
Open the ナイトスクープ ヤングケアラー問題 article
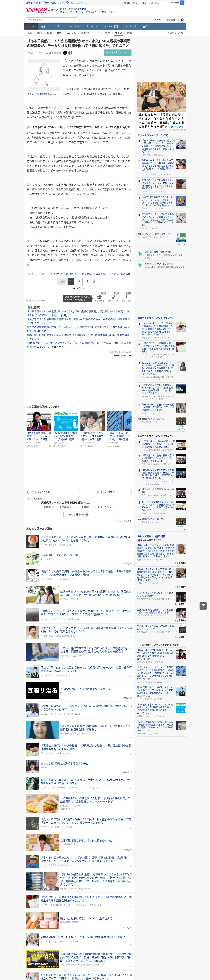click(x=86, y=630)
